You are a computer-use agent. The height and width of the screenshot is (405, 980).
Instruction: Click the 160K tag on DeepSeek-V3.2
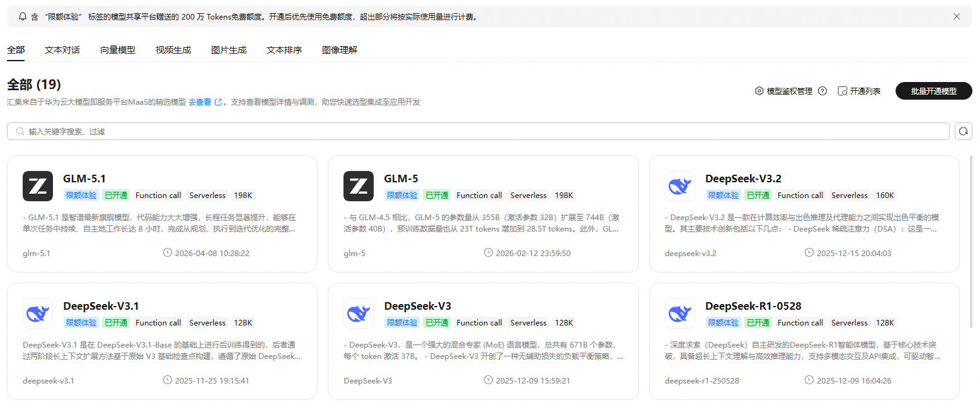click(885, 195)
